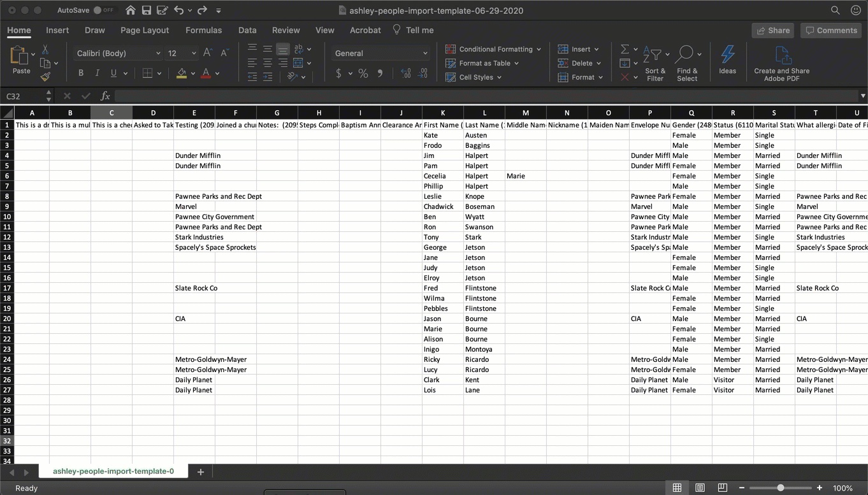Click the Share button

(773, 30)
